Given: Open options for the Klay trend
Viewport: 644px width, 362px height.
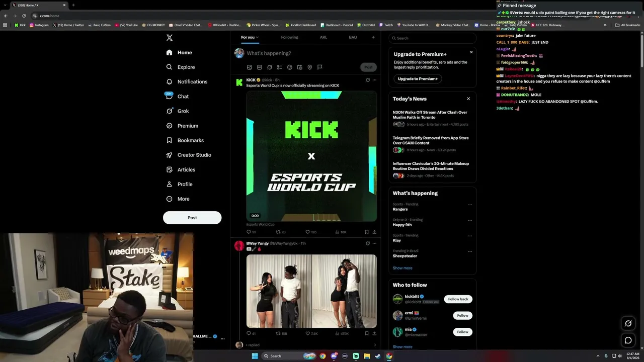Looking at the screenshot, I should coord(470,236).
